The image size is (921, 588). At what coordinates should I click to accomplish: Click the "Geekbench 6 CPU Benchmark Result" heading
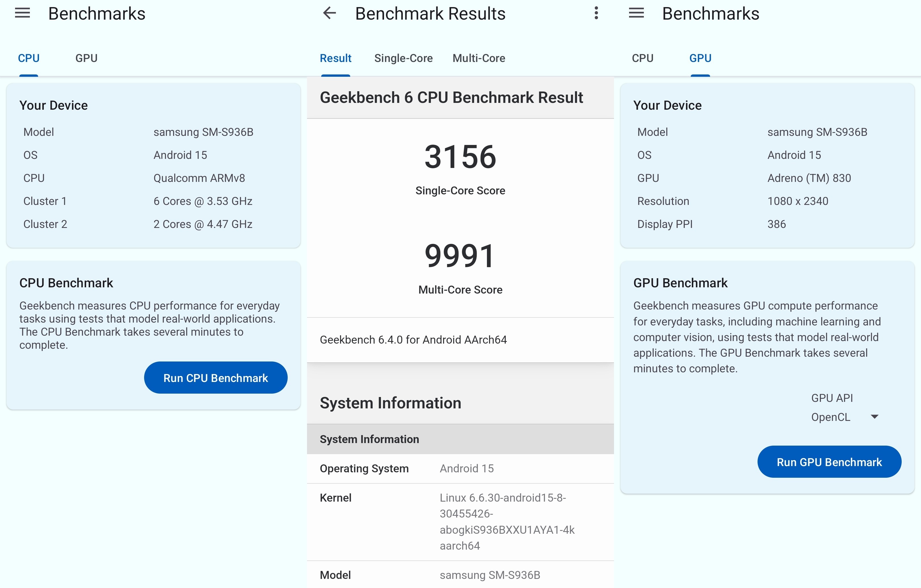click(x=451, y=97)
